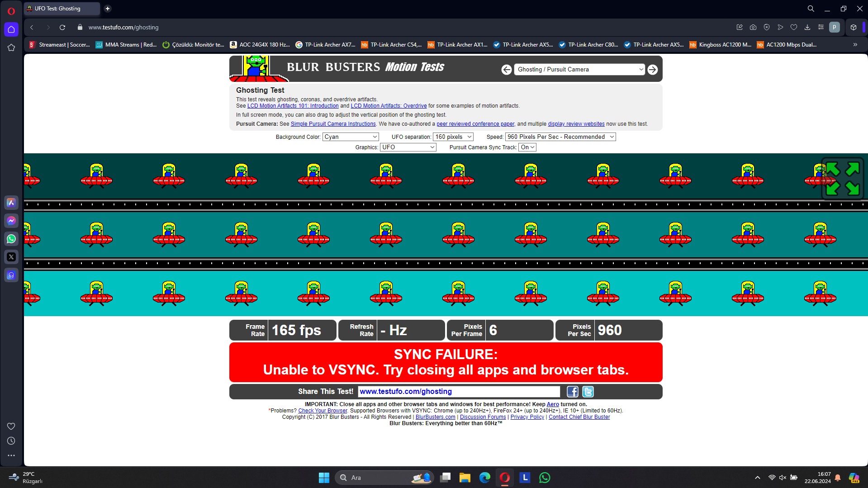Open Microsoft Edge from the taskbar
The height and width of the screenshot is (488, 868).
pos(485,478)
